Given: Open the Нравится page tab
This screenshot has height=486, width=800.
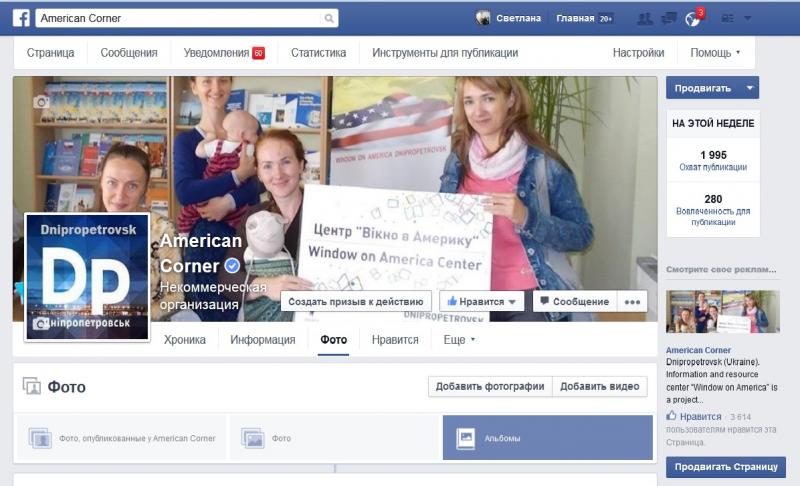Looking at the screenshot, I should click(395, 340).
